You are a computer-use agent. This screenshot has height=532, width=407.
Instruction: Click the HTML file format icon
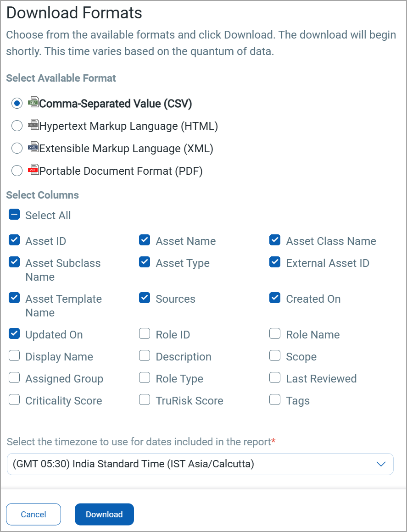tap(33, 124)
